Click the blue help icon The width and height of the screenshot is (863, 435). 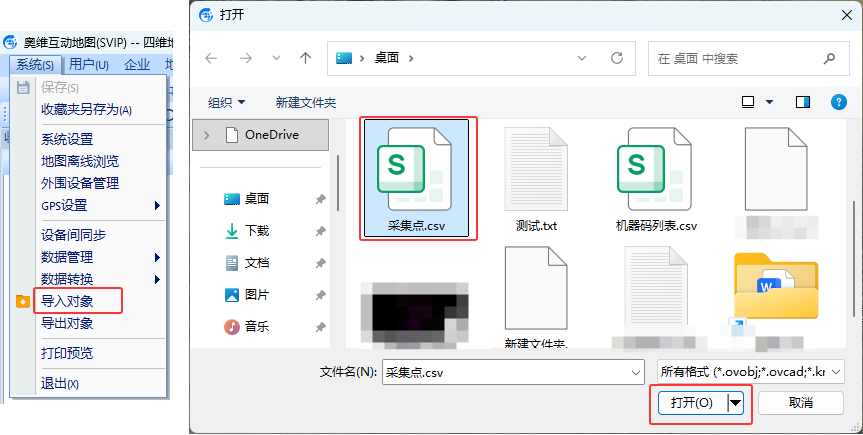[839, 102]
